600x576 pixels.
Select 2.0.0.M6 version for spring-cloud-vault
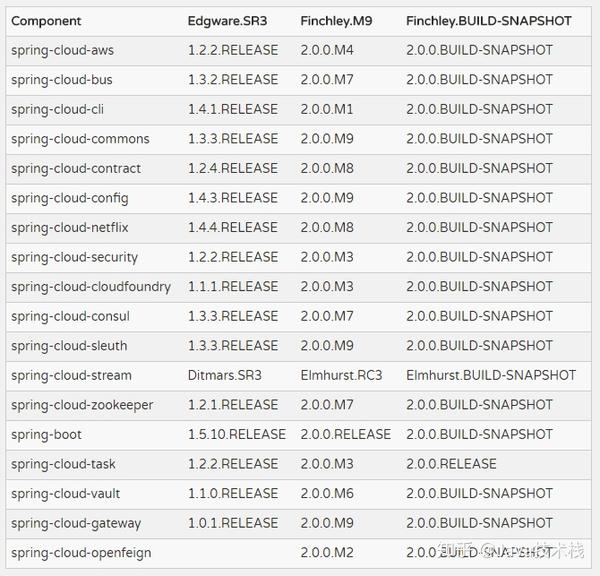pyautogui.click(x=327, y=494)
